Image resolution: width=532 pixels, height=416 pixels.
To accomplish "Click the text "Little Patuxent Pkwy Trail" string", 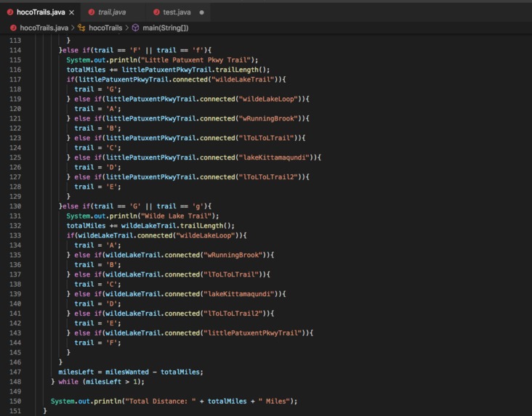I will click(196, 60).
